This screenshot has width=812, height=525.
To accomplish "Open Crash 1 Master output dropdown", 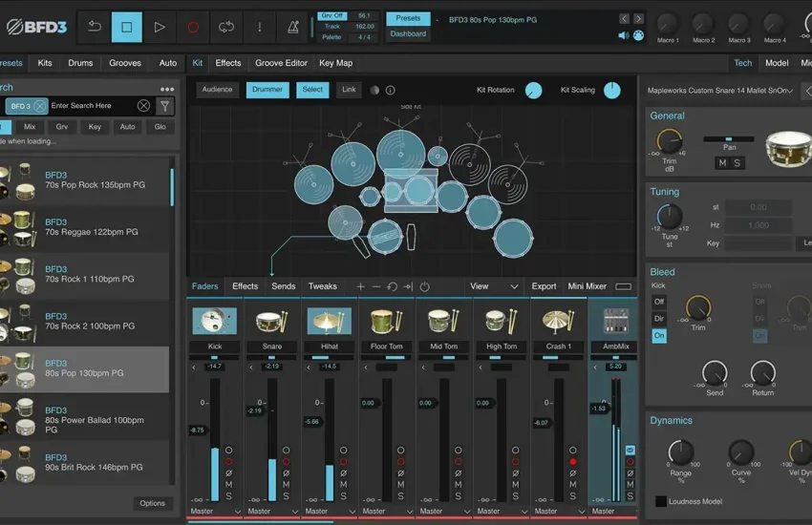I will point(558,511).
